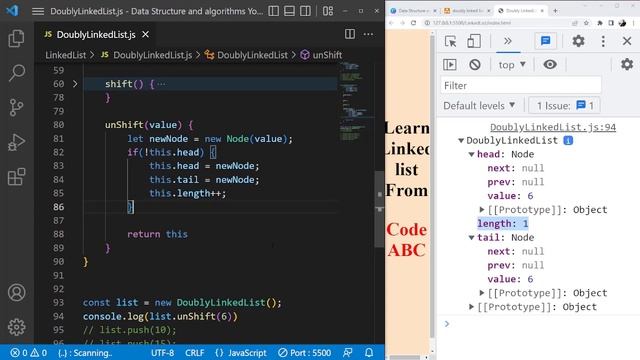Open notifications bell in status bar
The image size is (640, 360).
pos(369,353)
